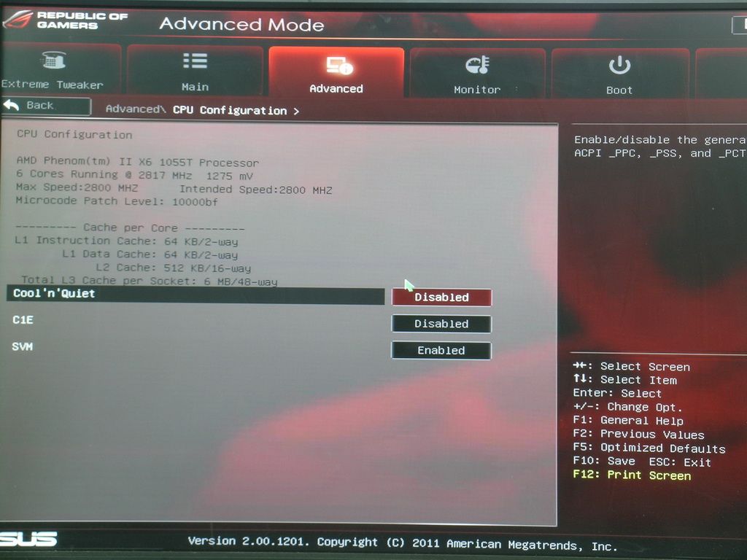Go to the Boot tab
The width and height of the screenshot is (747, 560).
coord(620,74)
